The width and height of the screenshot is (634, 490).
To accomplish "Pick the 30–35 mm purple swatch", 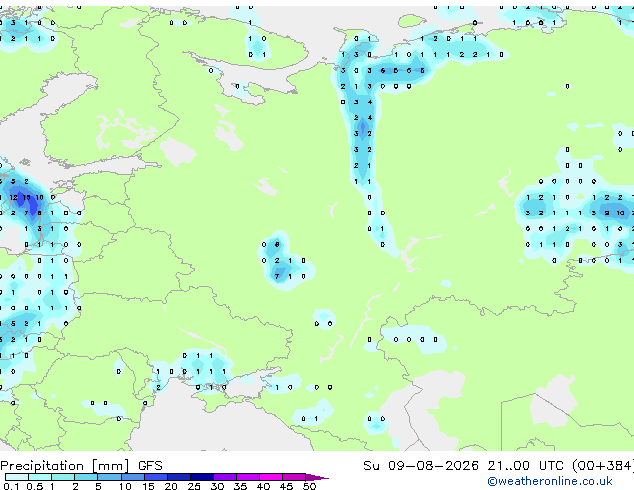I will pyautogui.click(x=225, y=477).
